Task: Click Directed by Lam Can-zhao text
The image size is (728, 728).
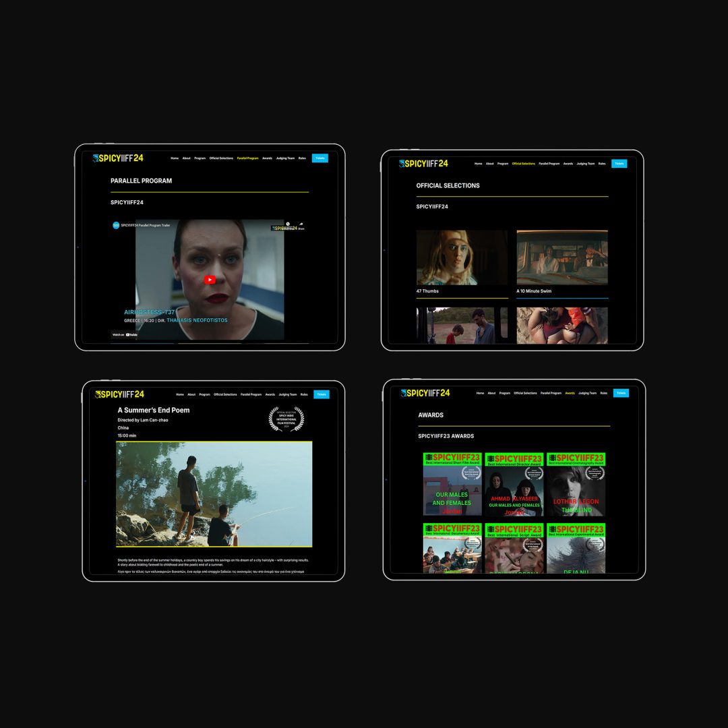Action: tap(143, 420)
